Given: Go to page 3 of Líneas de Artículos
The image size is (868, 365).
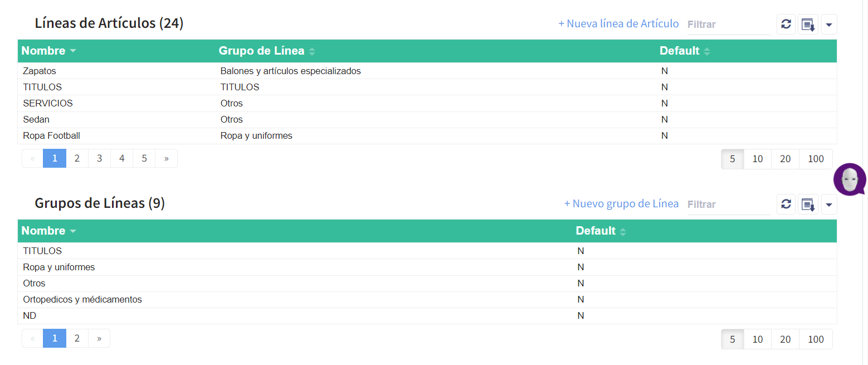Looking at the screenshot, I should click(99, 158).
